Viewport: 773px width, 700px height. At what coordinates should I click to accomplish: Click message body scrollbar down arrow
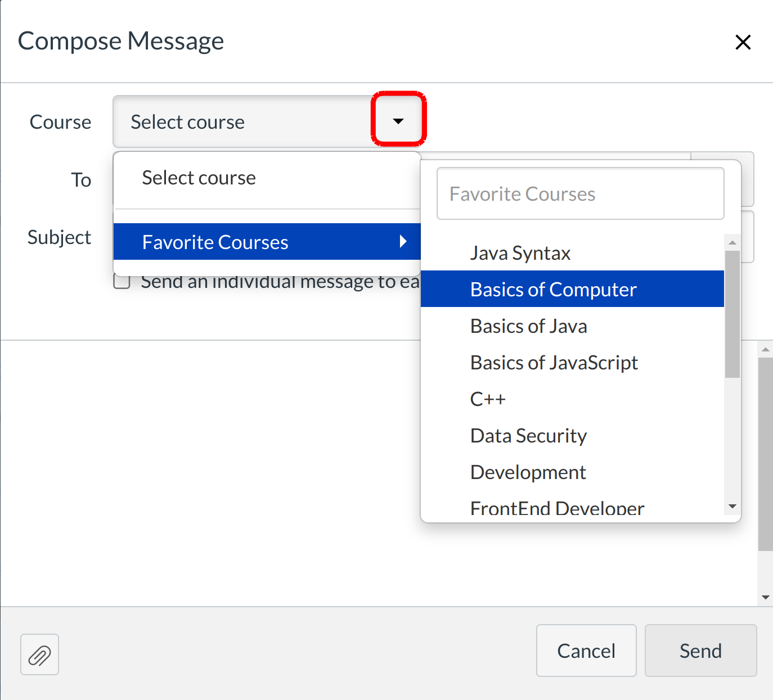click(765, 597)
